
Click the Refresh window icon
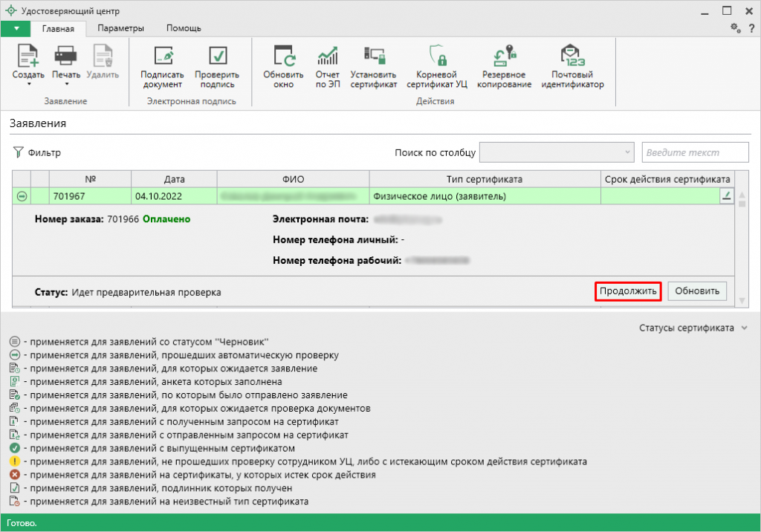click(283, 56)
